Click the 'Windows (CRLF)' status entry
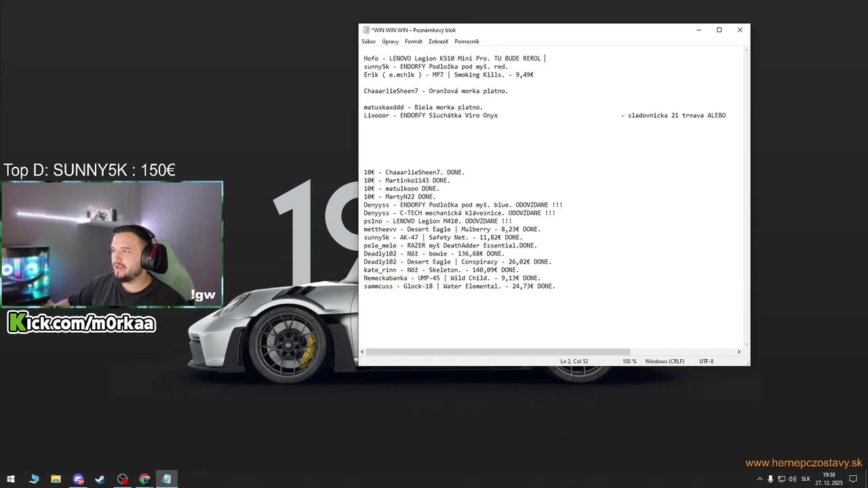This screenshot has width=868, height=488. click(665, 361)
